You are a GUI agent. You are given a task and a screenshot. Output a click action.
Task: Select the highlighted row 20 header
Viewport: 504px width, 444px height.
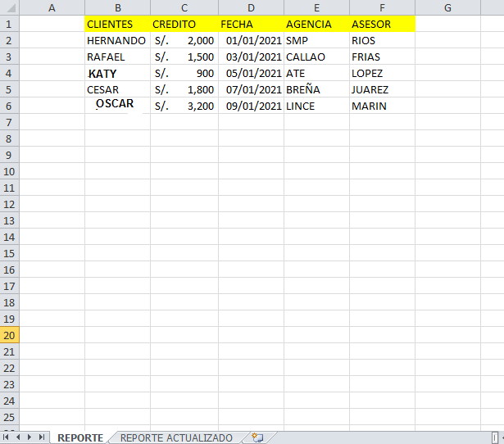9,335
